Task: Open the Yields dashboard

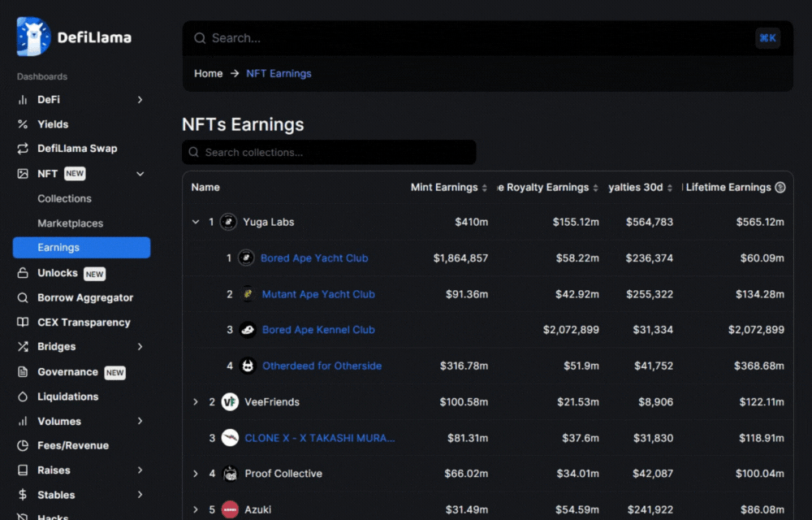Action: coord(53,124)
